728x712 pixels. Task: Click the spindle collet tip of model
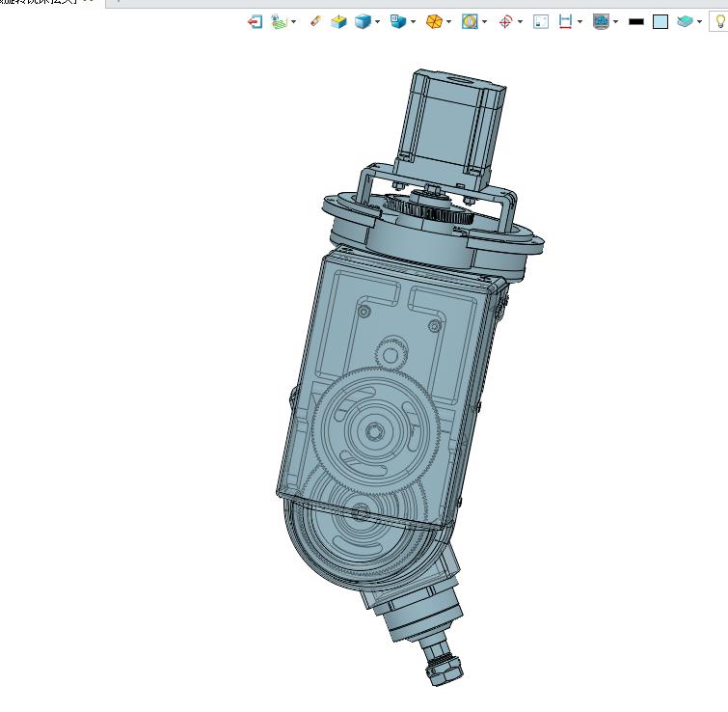click(443, 671)
